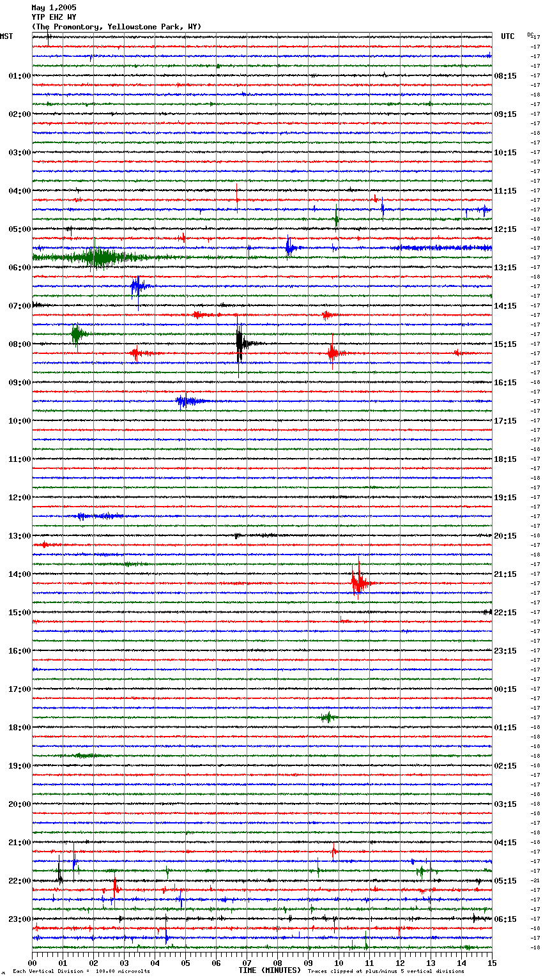Click the 02:15 UTC time label
The image size is (543, 980).
505,766
